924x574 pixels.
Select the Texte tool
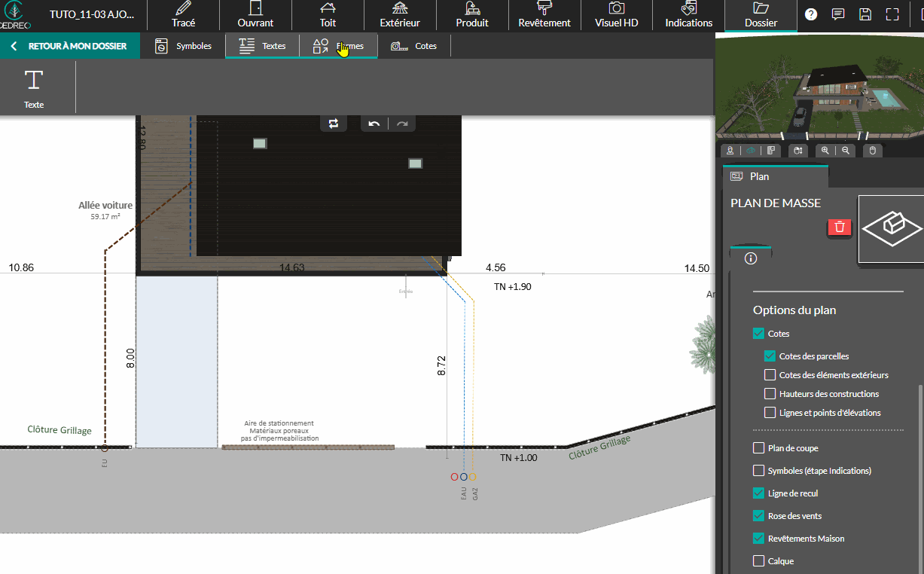(34, 88)
